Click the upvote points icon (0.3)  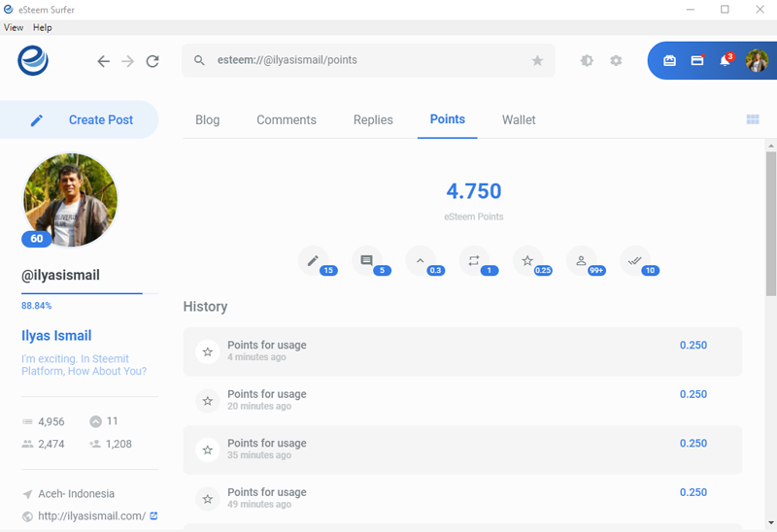[x=421, y=260]
